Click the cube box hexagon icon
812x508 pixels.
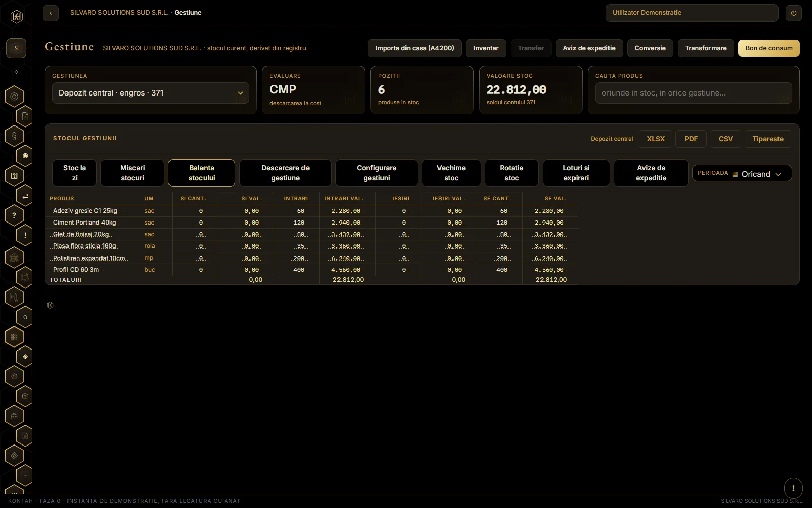pyautogui.click(x=25, y=396)
